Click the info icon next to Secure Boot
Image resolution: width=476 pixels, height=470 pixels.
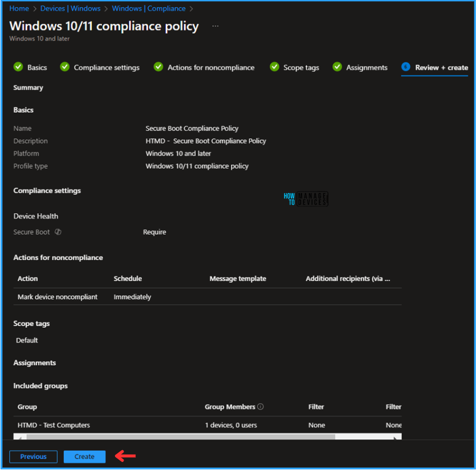point(58,232)
